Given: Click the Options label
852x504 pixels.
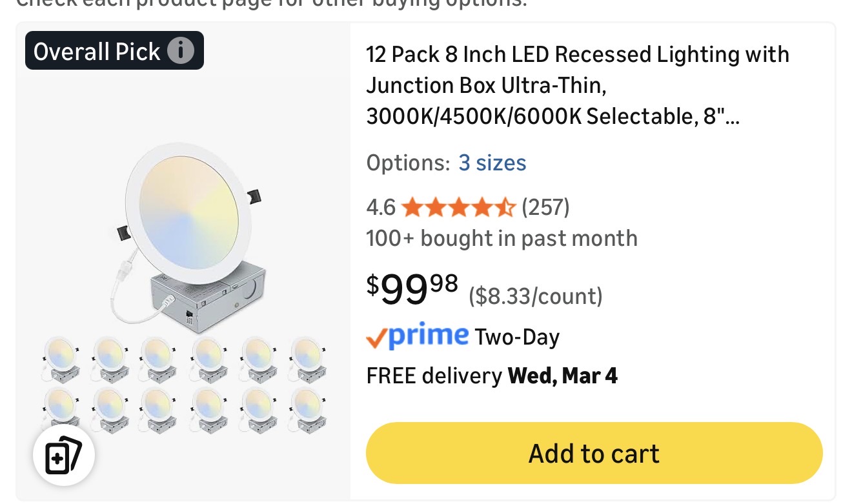Looking at the screenshot, I should tap(408, 163).
